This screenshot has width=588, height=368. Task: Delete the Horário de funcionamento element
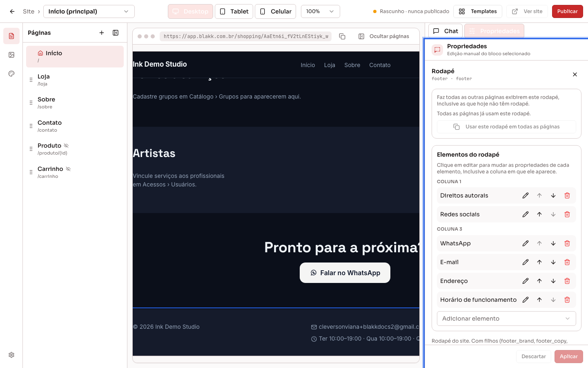click(567, 300)
